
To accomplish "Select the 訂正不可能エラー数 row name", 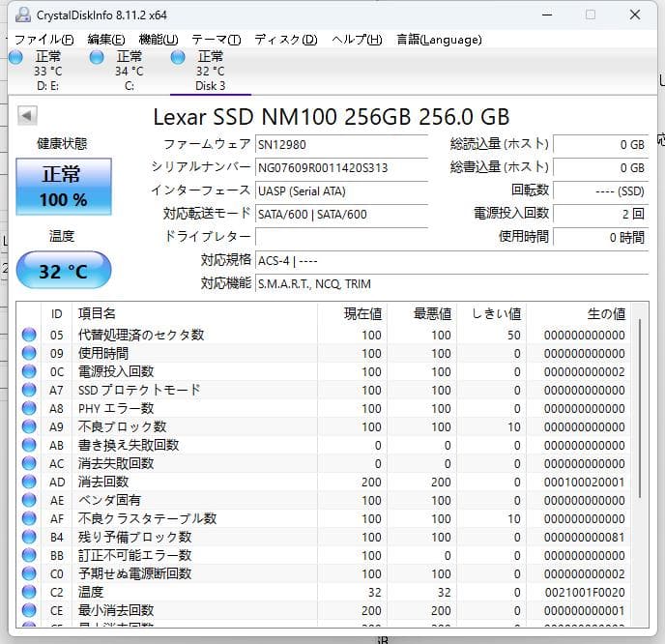I will pos(134,555).
